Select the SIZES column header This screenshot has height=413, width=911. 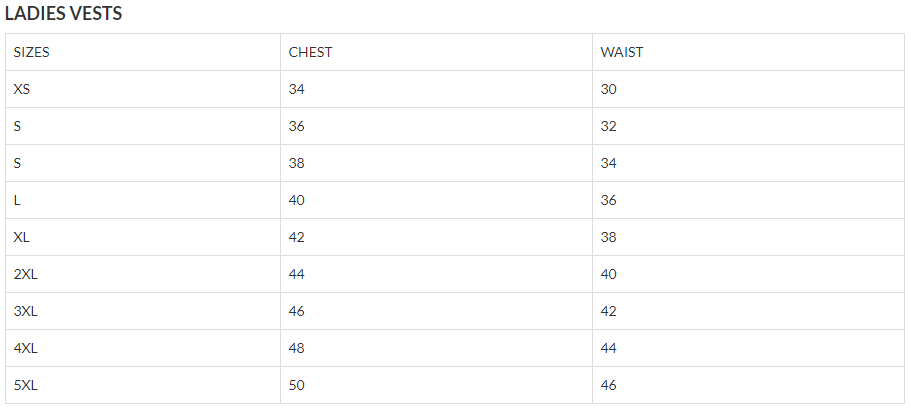pyautogui.click(x=32, y=52)
